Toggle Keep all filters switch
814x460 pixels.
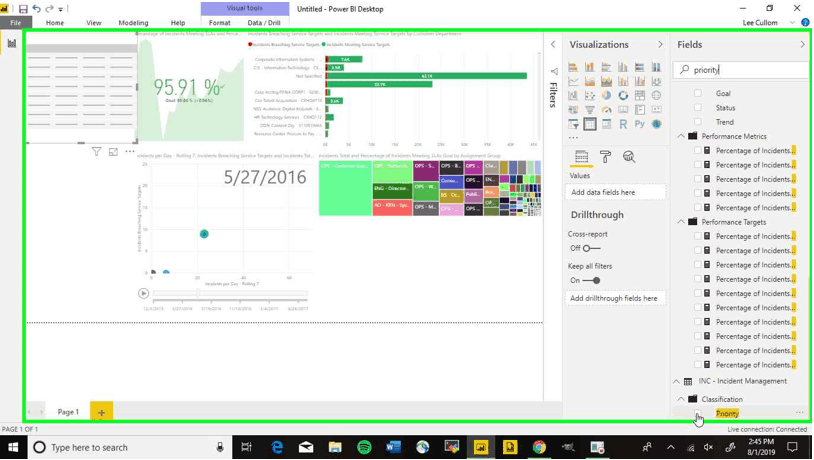pos(591,280)
